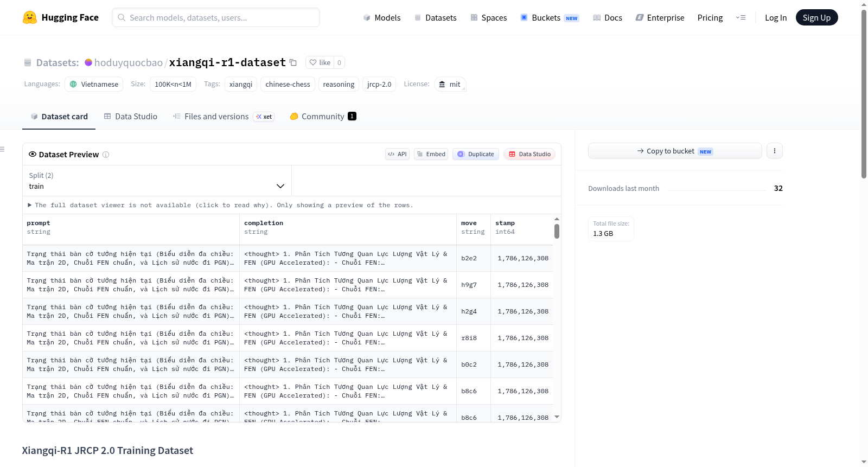The image size is (868, 467).
Task: Click the like count showing 0
Action: click(339, 62)
